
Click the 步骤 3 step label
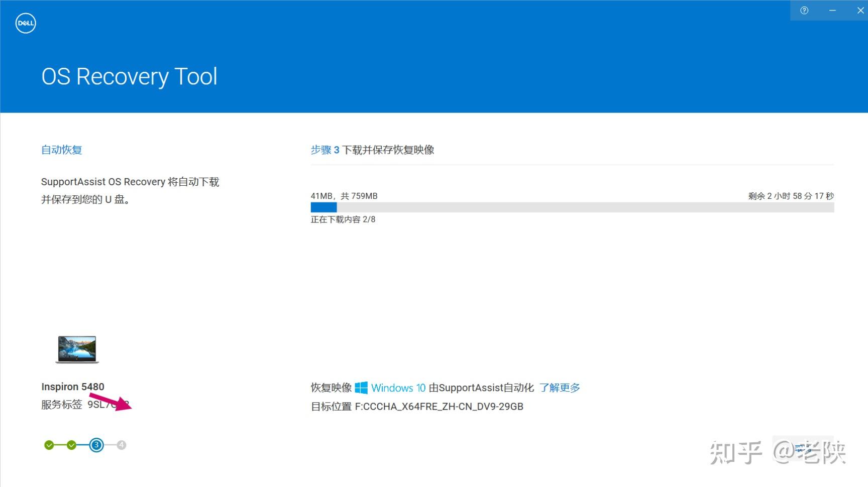coord(325,150)
